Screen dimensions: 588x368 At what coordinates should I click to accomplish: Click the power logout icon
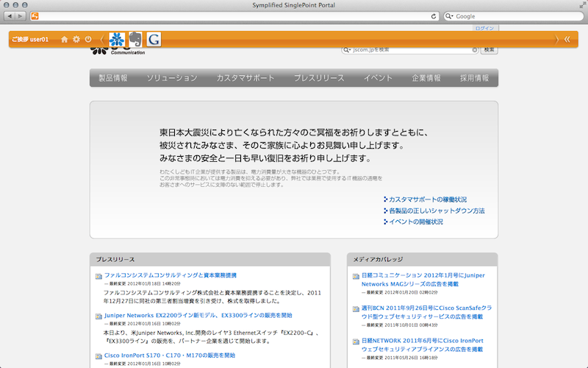tap(88, 39)
